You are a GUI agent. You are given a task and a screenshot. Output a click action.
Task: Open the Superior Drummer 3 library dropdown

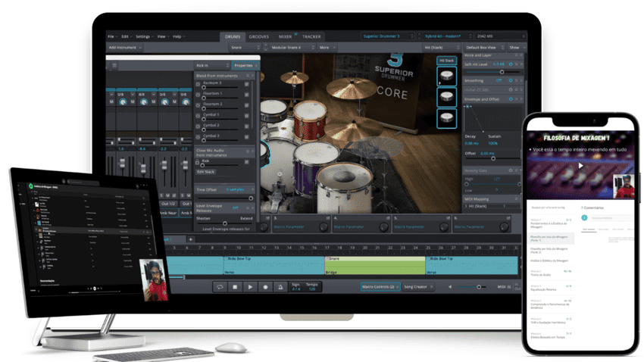[388, 36]
